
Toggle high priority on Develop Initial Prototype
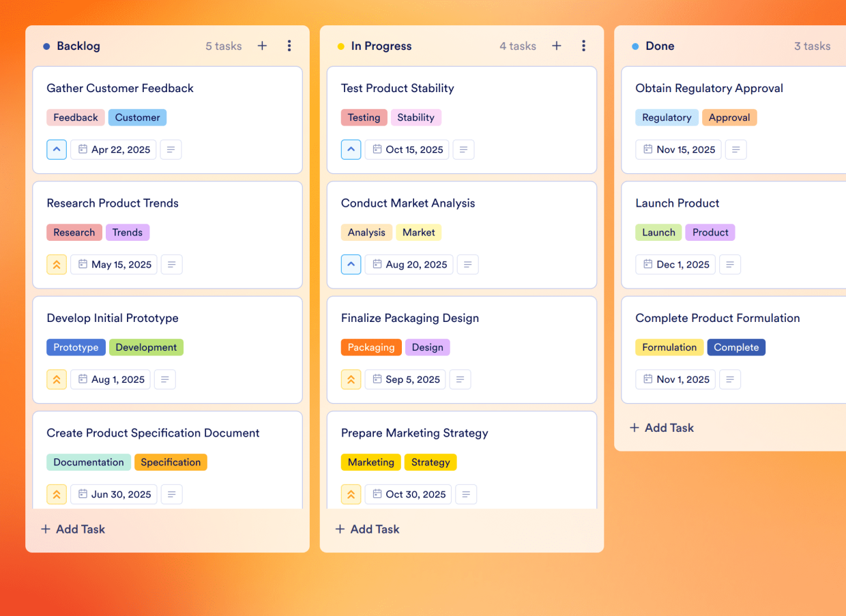point(57,379)
